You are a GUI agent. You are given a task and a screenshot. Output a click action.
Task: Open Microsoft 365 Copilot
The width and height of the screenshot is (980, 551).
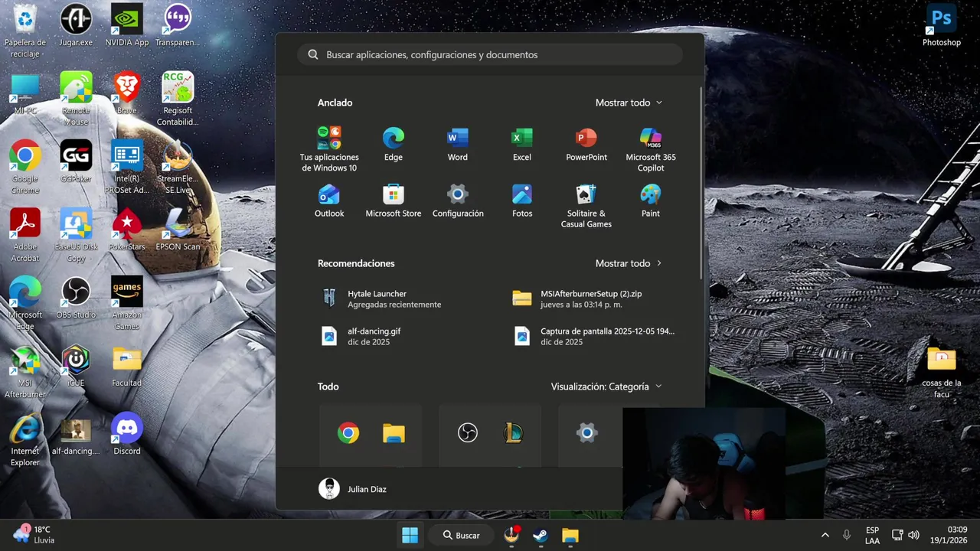651,149
